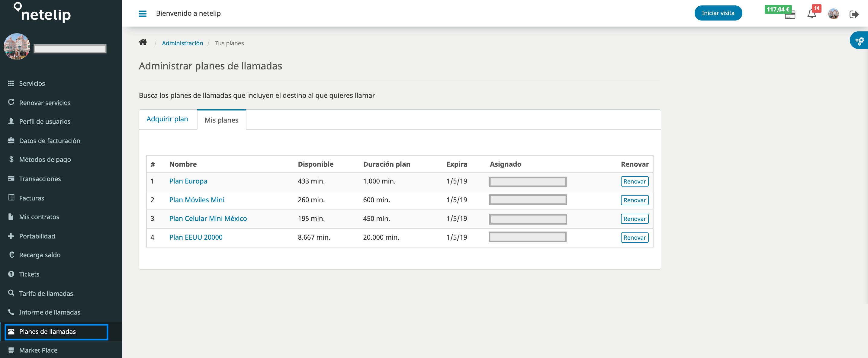Click the red 14 notification badge

(816, 8)
